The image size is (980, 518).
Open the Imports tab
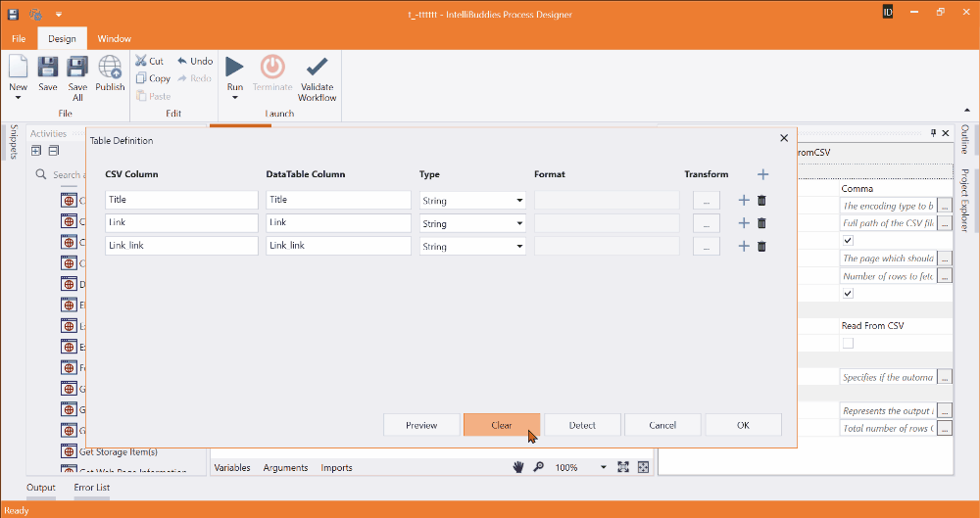point(336,467)
